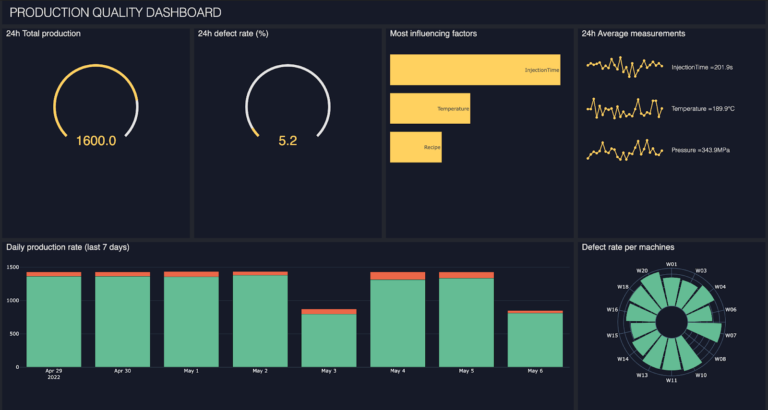Click the 'Apr 29' x-axis date label
The width and height of the screenshot is (768, 410).
(54, 371)
